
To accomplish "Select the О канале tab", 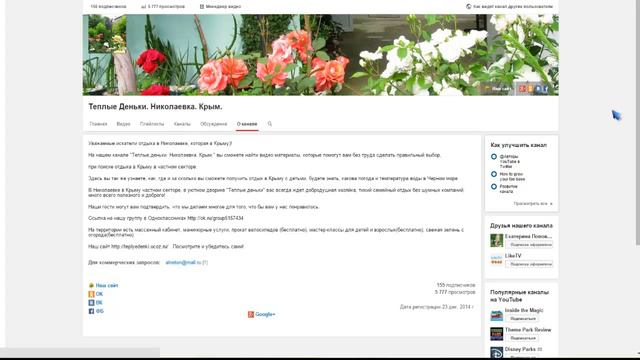I will coord(247,124).
